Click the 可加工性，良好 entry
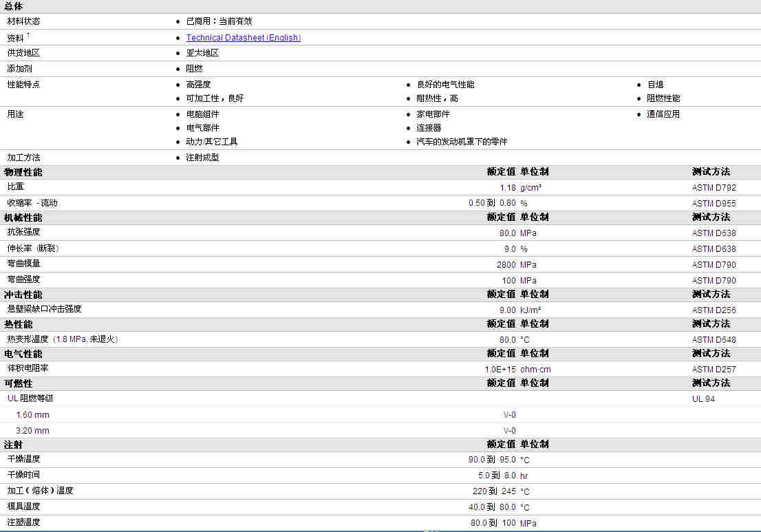 pyautogui.click(x=215, y=98)
